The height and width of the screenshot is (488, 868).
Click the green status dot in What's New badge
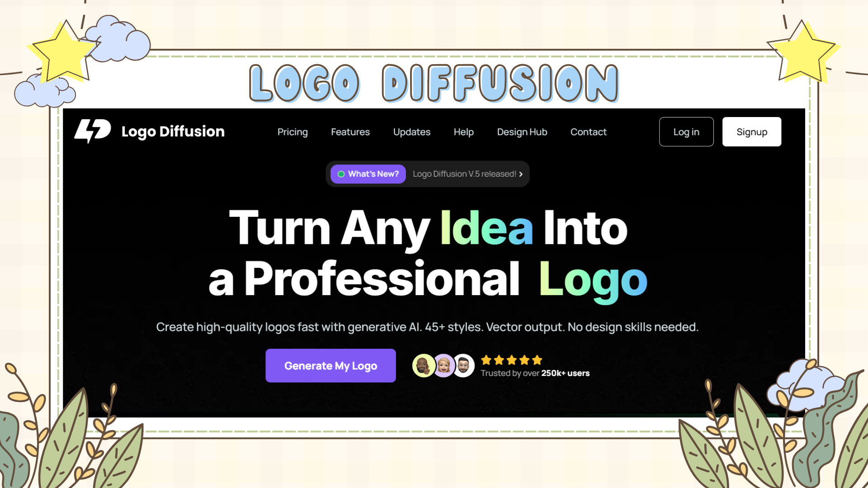point(340,174)
